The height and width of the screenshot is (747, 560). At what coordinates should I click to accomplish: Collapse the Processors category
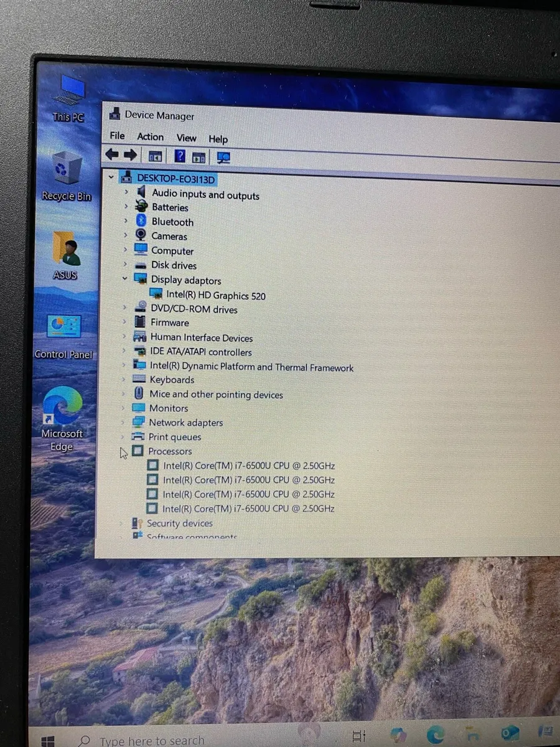click(123, 452)
